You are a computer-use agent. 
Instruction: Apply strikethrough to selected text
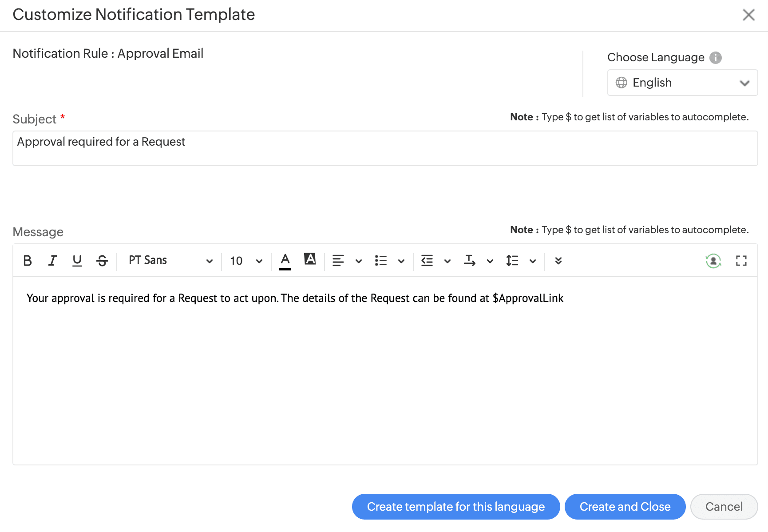point(102,261)
